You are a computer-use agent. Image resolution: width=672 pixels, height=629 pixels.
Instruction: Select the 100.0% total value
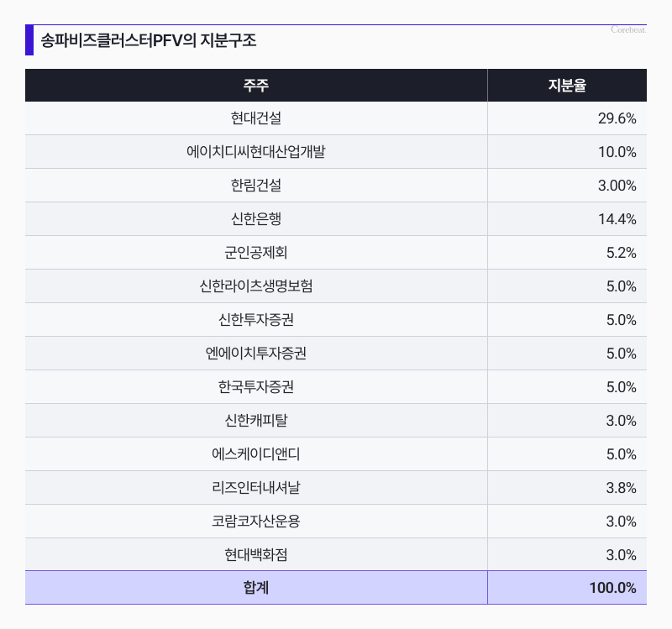coord(612,588)
